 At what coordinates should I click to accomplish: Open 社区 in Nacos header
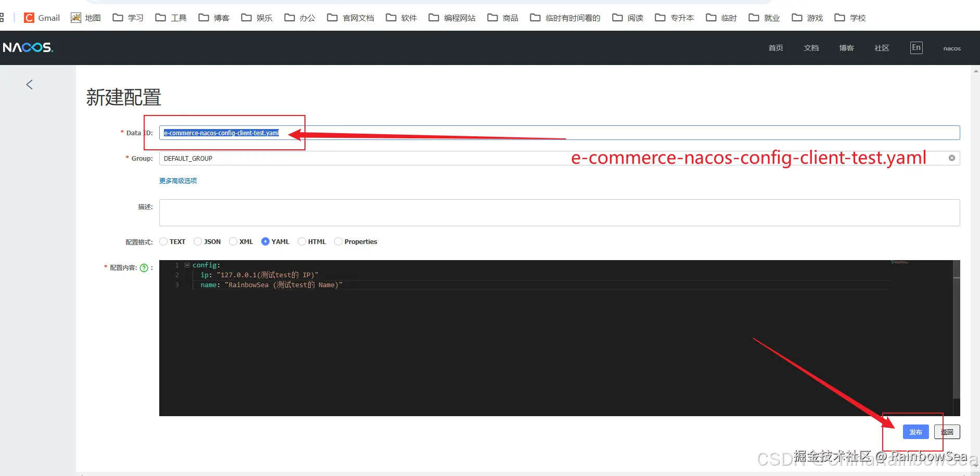point(882,48)
